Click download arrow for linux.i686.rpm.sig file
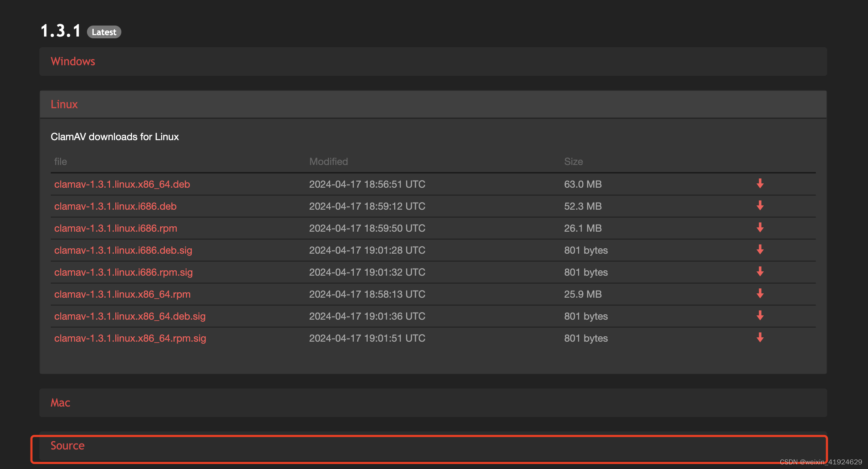This screenshot has width=868, height=469. point(760,272)
